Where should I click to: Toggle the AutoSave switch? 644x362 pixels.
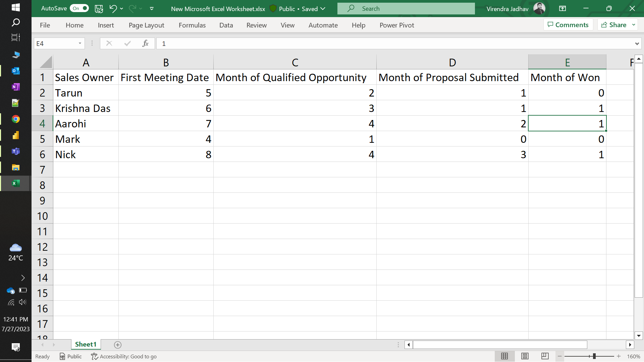tap(79, 8)
